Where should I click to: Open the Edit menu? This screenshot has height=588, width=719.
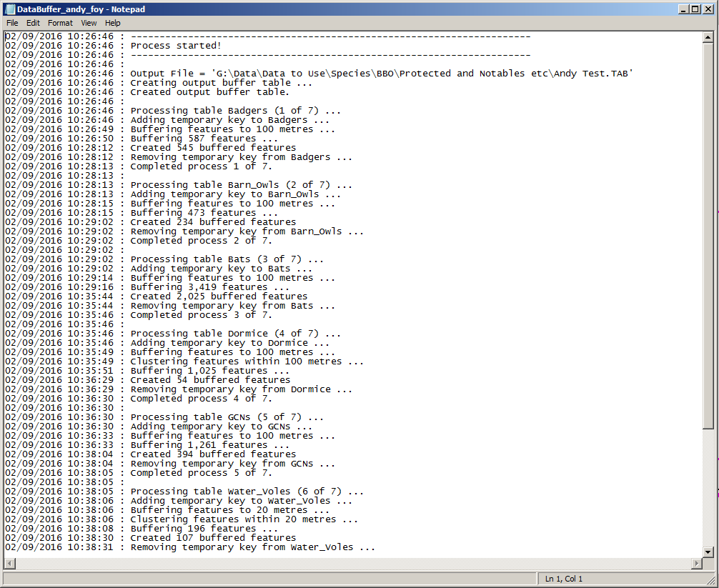[x=33, y=23]
